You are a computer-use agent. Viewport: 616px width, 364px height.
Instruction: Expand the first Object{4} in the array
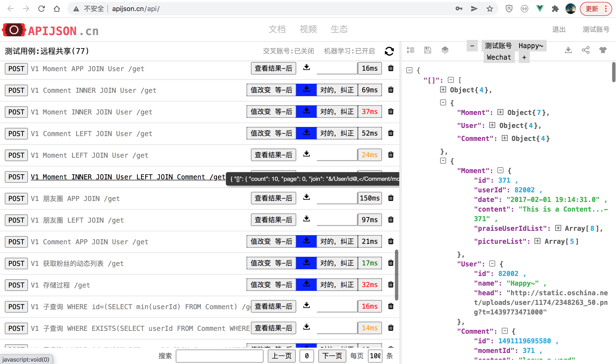click(443, 89)
